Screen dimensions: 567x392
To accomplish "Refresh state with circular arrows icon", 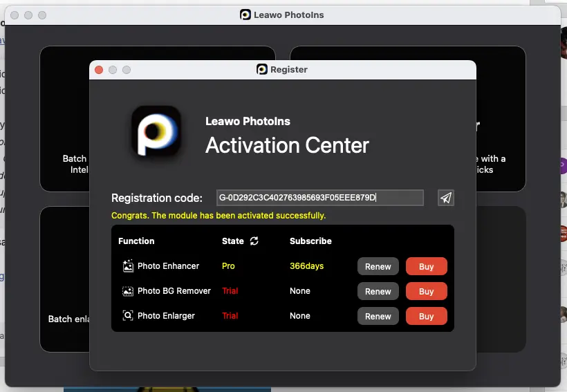I will coord(254,241).
